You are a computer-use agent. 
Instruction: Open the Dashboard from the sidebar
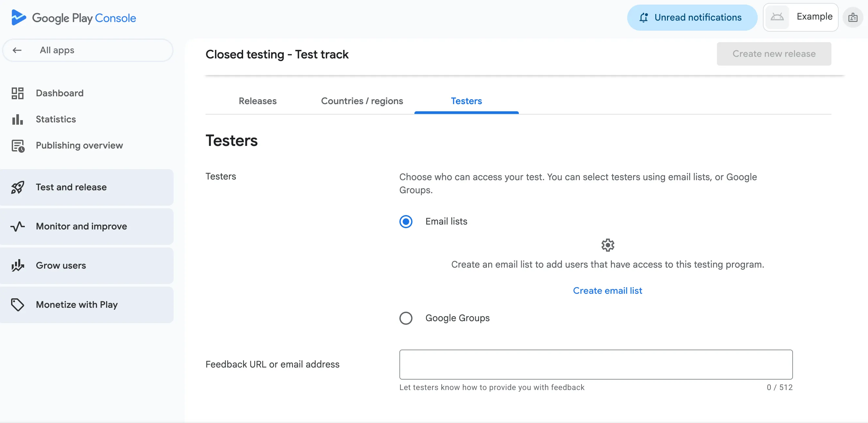[60, 93]
